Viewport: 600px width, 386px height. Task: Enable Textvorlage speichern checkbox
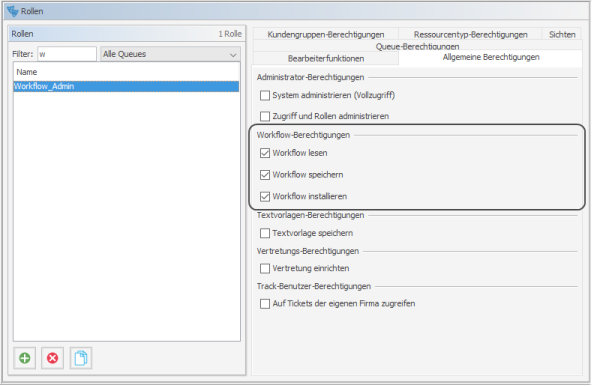pyautogui.click(x=265, y=233)
